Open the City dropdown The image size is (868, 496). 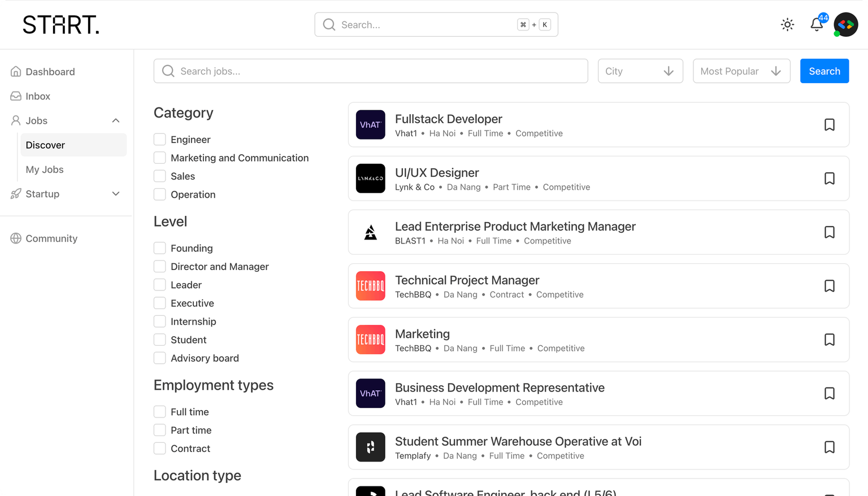pos(640,71)
